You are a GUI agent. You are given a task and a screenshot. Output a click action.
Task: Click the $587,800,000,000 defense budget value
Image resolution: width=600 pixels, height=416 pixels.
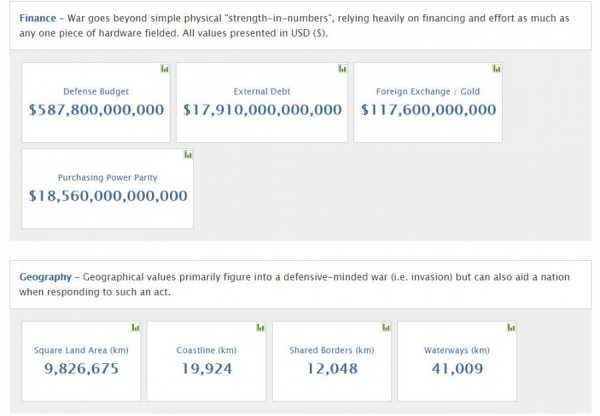[x=96, y=109]
